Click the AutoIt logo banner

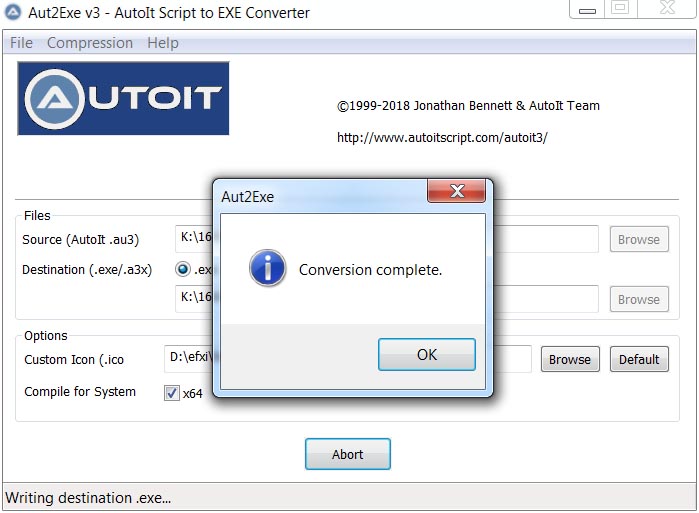tap(123, 98)
